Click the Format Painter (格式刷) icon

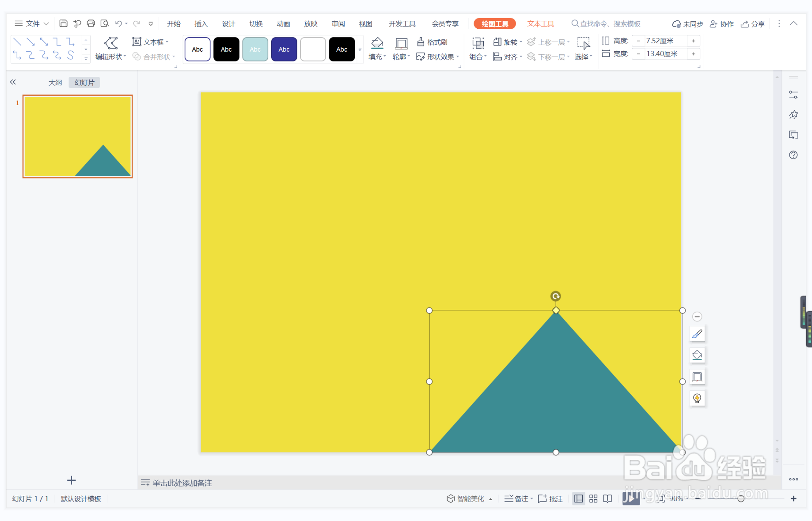point(421,42)
